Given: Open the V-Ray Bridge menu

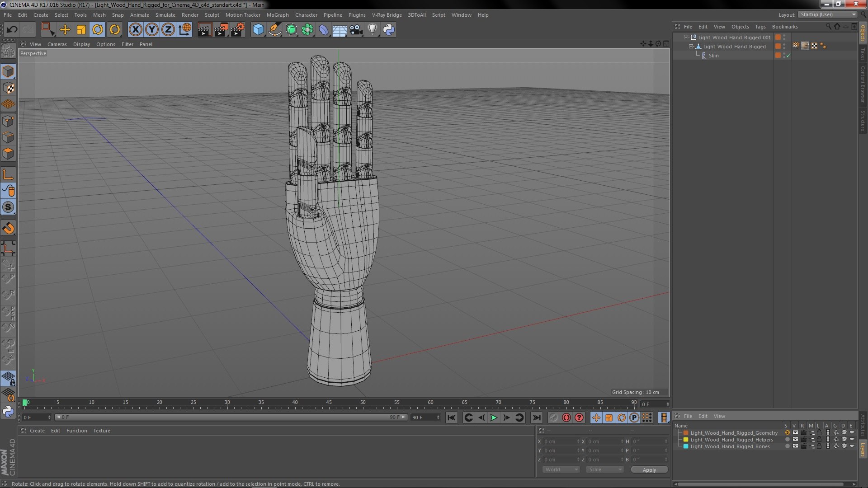Looking at the screenshot, I should click(387, 15).
